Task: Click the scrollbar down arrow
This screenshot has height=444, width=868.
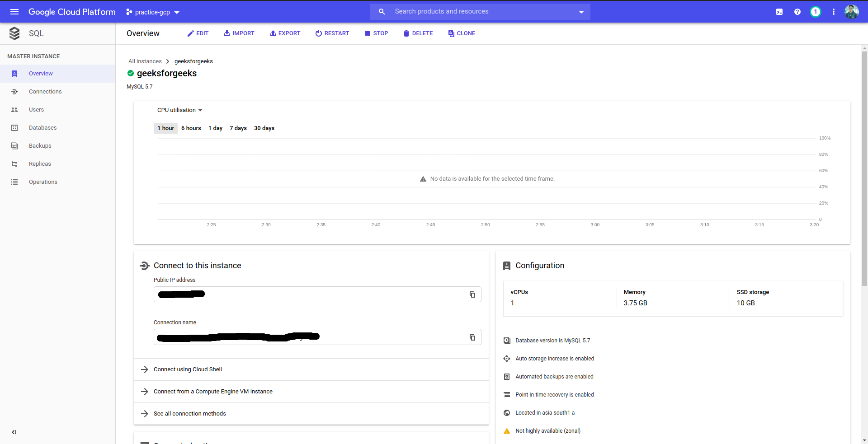Action: coord(864,440)
